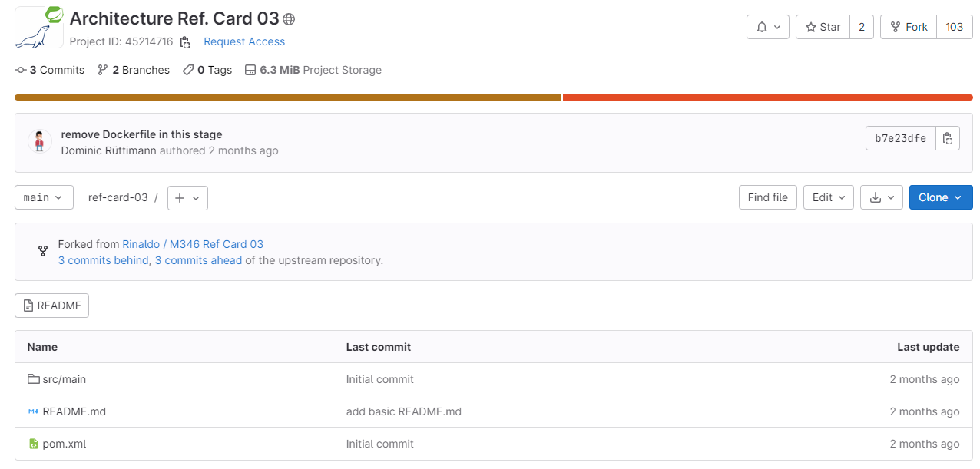
Task: Open the README.md file
Action: point(74,411)
